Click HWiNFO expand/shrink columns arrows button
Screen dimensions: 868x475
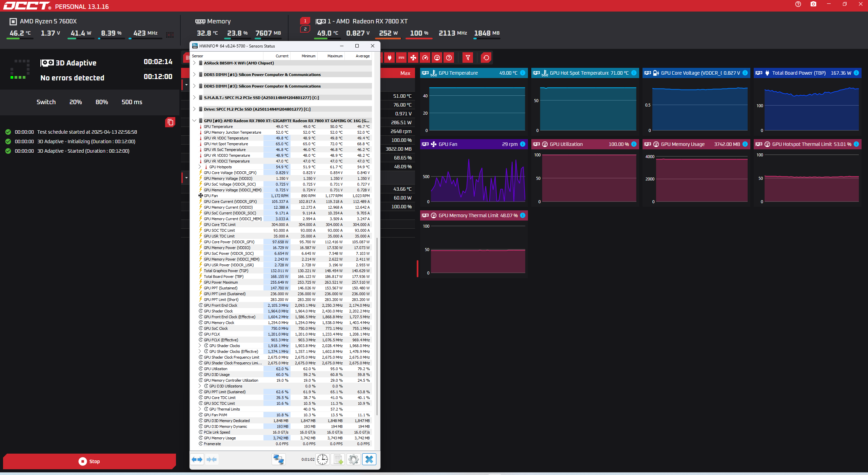point(197,459)
